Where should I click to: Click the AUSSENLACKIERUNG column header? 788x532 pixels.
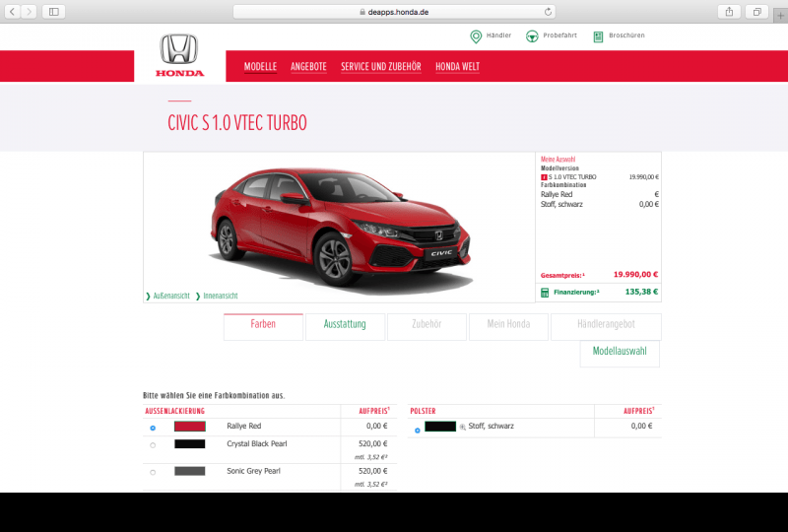(x=175, y=411)
